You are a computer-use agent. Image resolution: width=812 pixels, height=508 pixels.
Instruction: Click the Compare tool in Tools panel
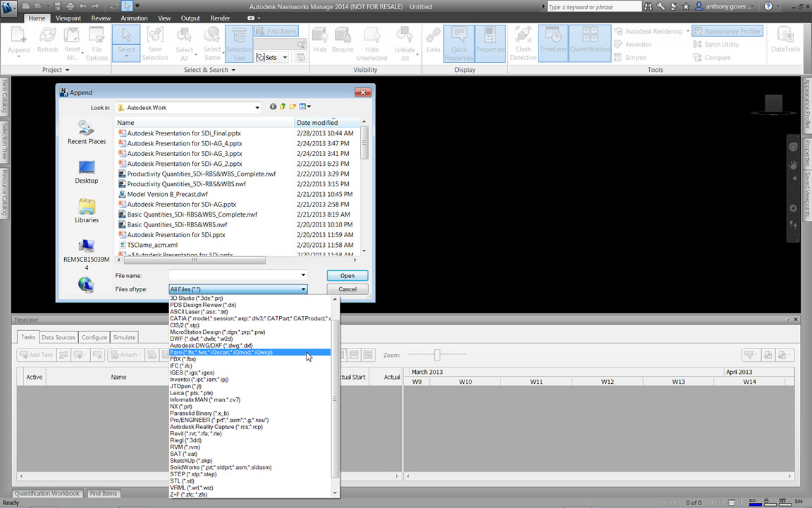click(x=712, y=58)
